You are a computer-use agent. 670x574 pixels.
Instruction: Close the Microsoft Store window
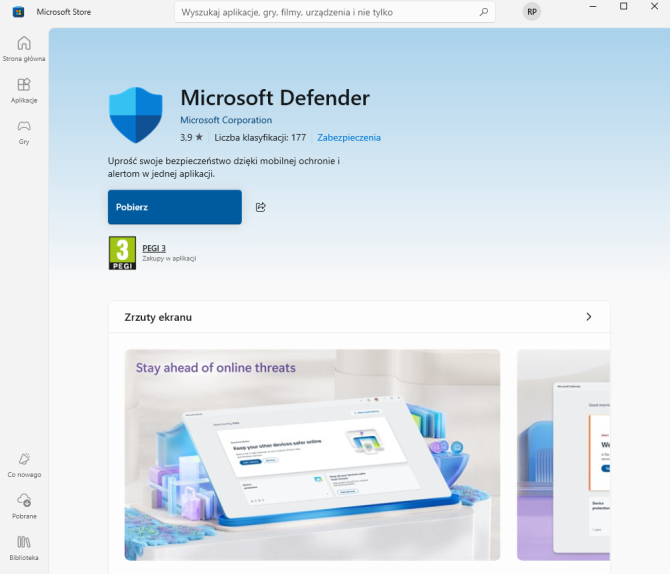click(654, 6)
